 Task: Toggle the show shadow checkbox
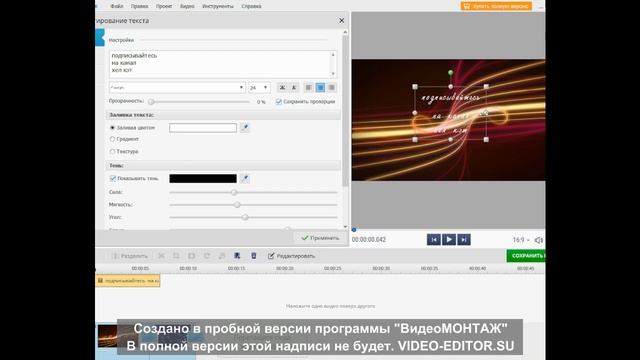[113, 178]
